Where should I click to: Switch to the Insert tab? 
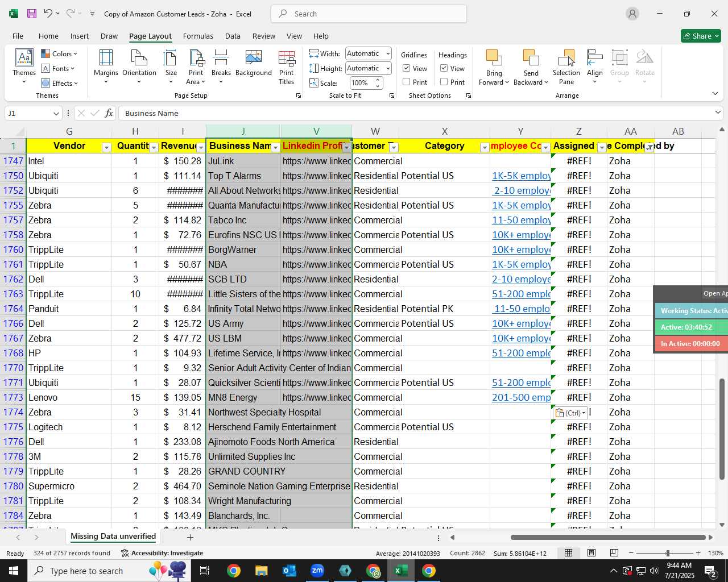click(x=80, y=36)
